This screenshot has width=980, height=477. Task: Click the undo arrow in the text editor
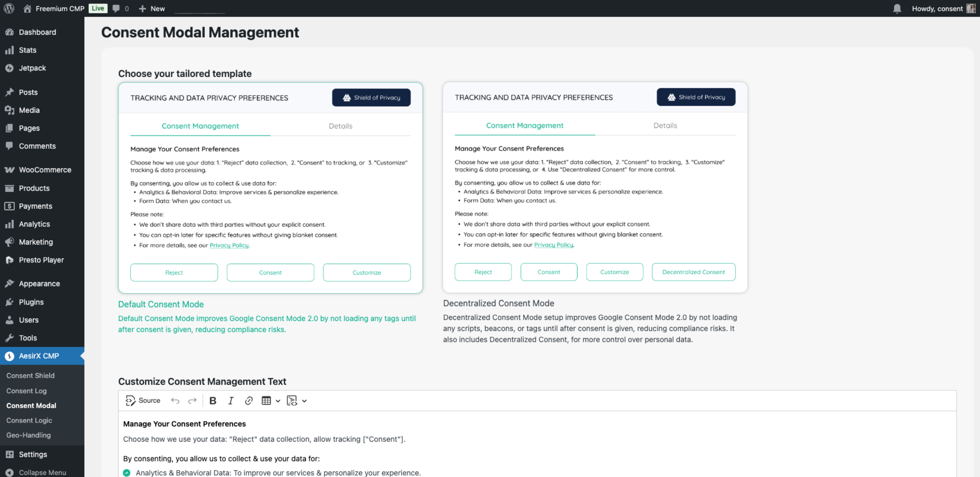[175, 401]
